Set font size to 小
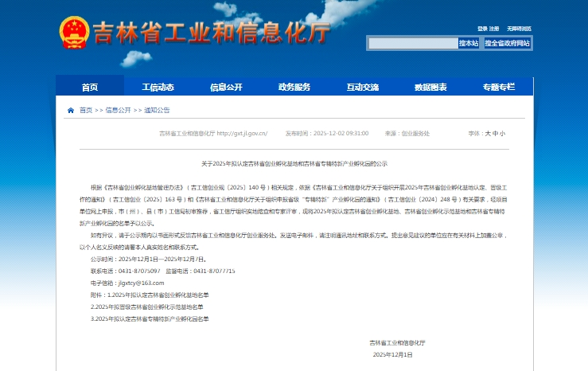The width and height of the screenshot is (588, 371). tap(503, 134)
